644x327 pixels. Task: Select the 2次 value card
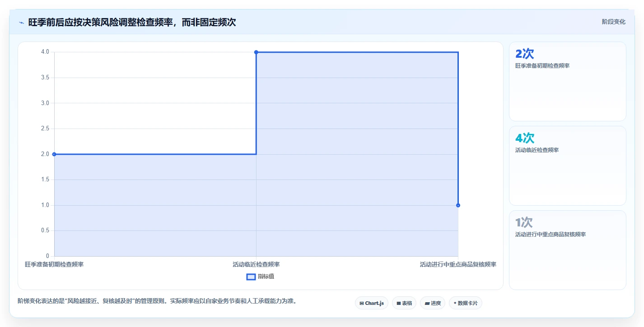coord(568,82)
